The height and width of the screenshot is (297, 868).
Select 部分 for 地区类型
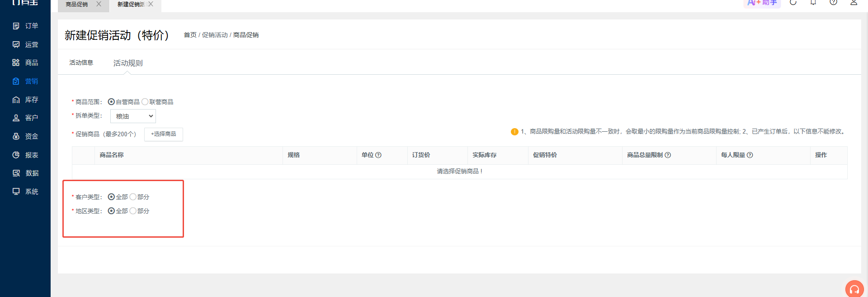click(x=133, y=211)
